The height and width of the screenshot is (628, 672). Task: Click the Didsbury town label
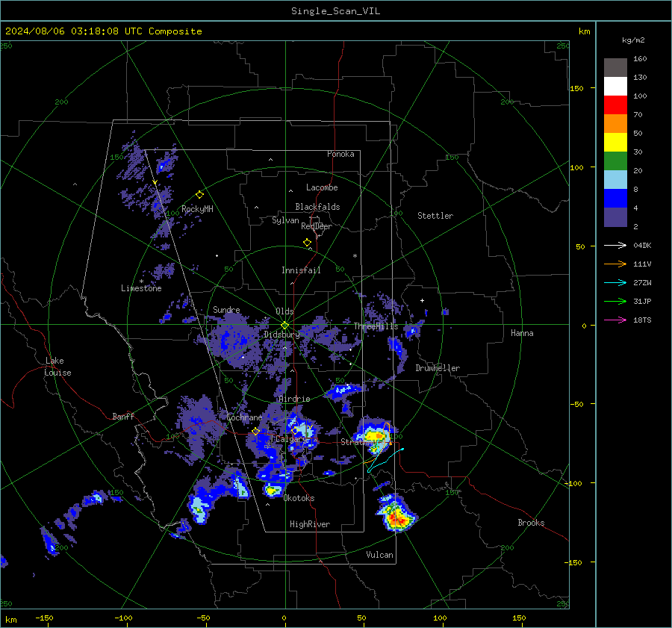coord(281,335)
